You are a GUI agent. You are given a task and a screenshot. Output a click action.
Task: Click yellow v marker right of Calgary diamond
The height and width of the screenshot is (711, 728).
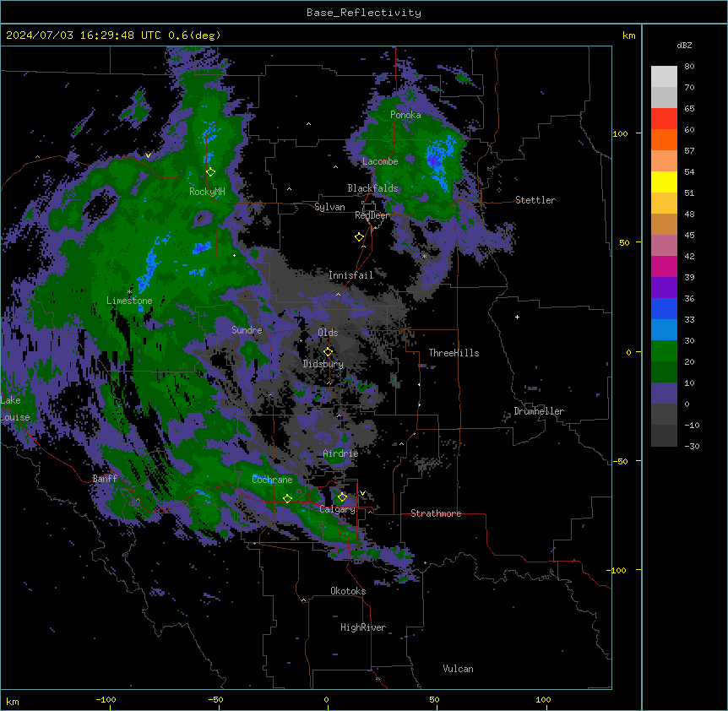(x=362, y=493)
